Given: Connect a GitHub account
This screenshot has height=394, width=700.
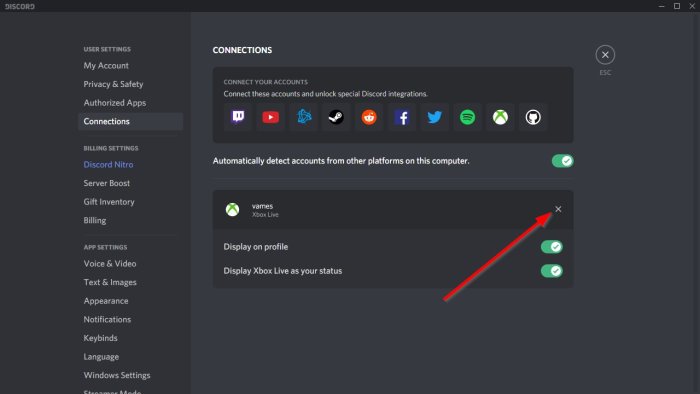Looking at the screenshot, I should coord(533,117).
